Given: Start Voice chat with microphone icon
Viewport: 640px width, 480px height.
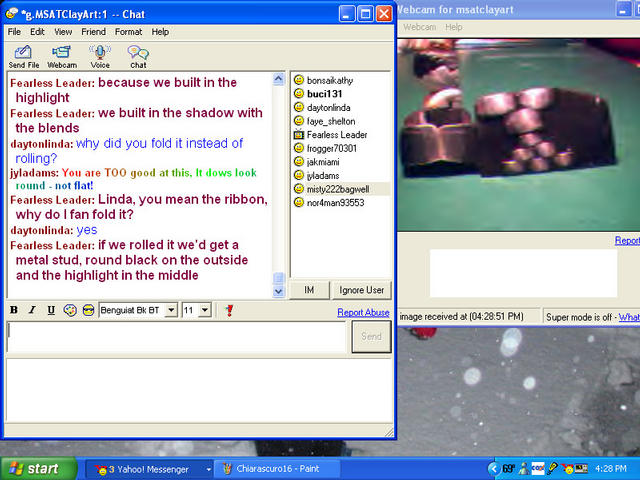Looking at the screenshot, I should click(x=100, y=57).
